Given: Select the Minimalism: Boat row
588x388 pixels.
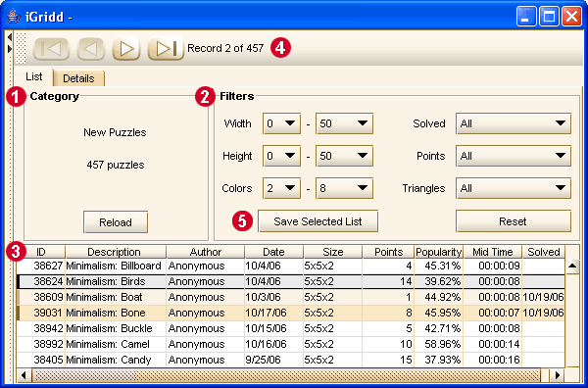Looking at the screenshot, I should [291, 297].
